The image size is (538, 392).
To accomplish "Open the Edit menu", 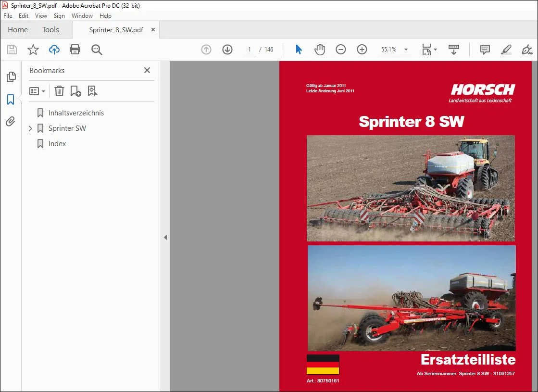I will (24, 16).
